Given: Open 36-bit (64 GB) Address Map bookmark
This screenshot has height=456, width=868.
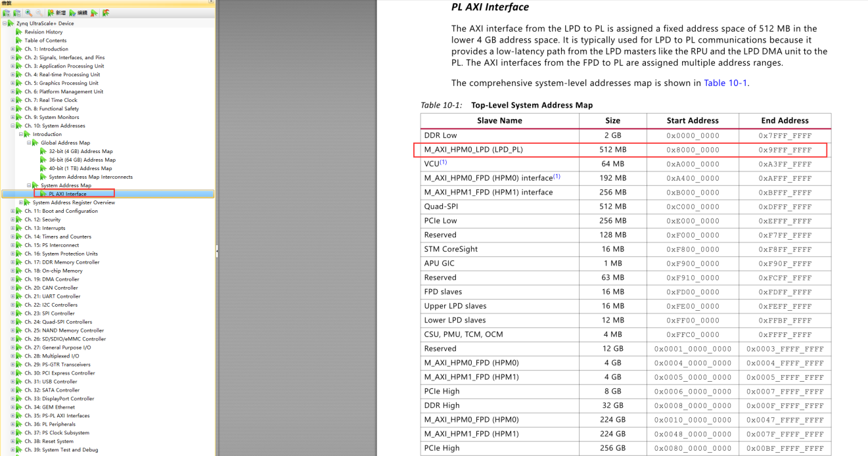Looking at the screenshot, I should 82,160.
